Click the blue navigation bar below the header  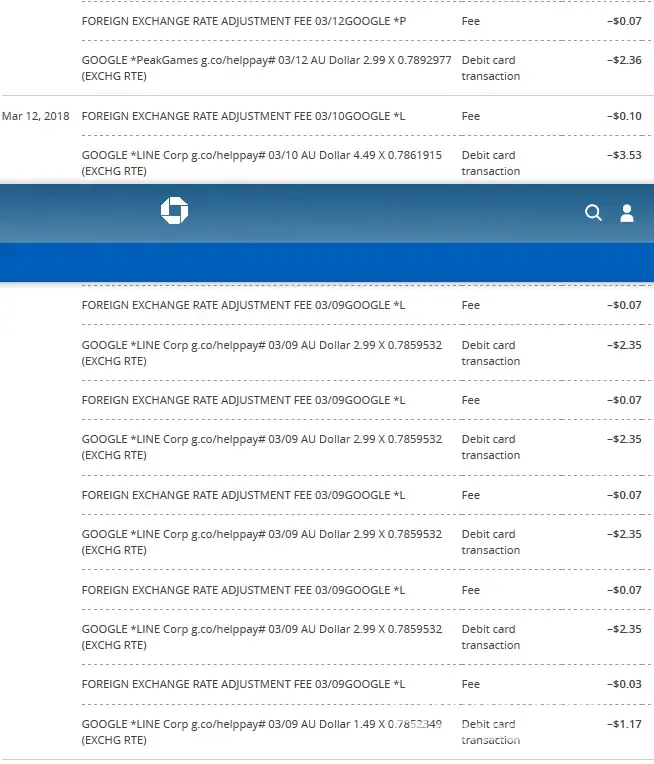point(327,262)
